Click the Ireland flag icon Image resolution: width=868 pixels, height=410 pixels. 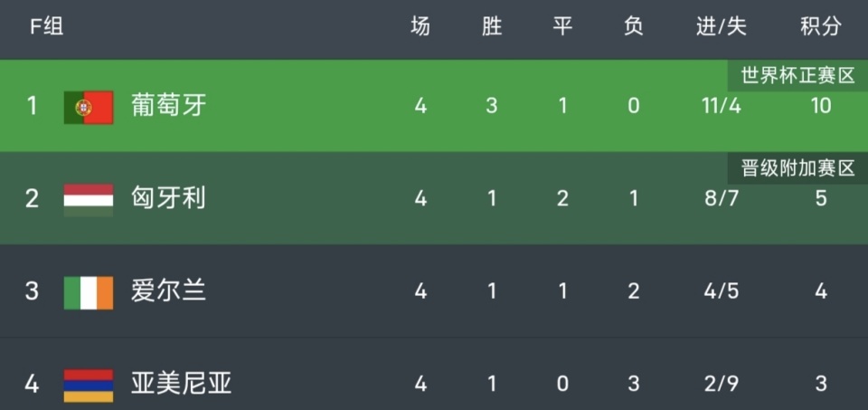click(x=88, y=291)
